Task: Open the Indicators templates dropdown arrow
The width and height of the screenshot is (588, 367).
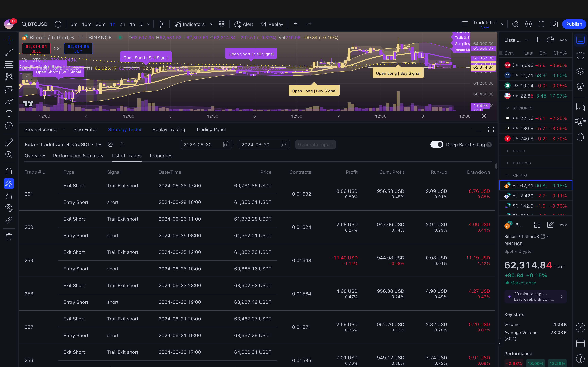Action: pyautogui.click(x=211, y=24)
